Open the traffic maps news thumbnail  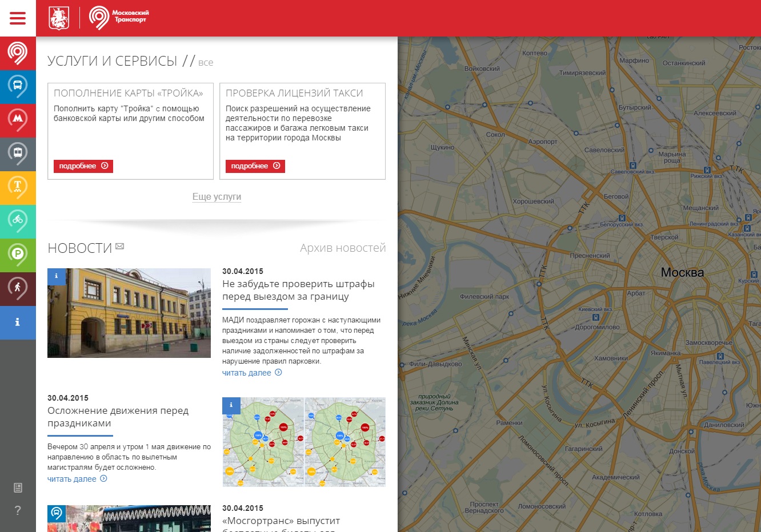pos(303,442)
